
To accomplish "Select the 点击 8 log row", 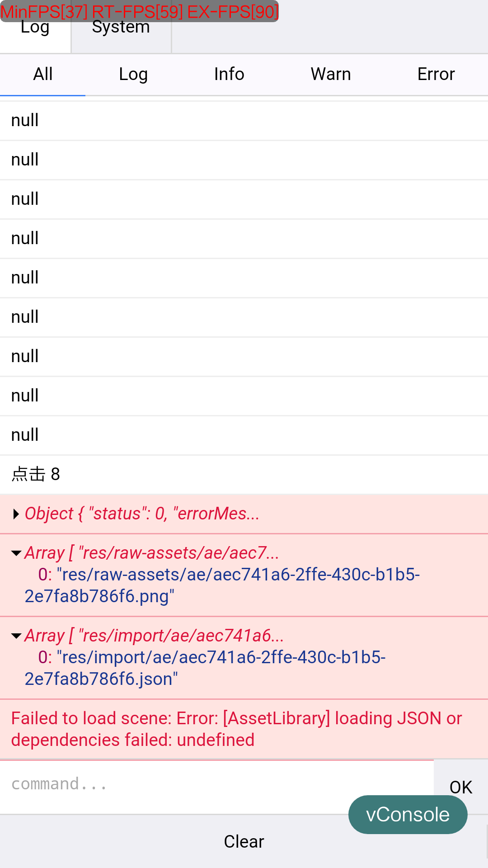I will (244, 475).
